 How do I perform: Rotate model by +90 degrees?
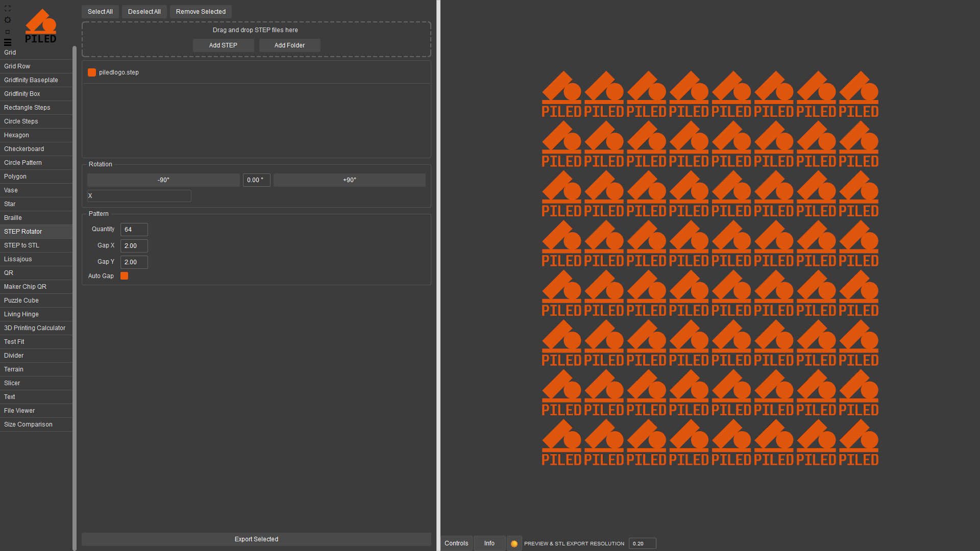pyautogui.click(x=349, y=180)
